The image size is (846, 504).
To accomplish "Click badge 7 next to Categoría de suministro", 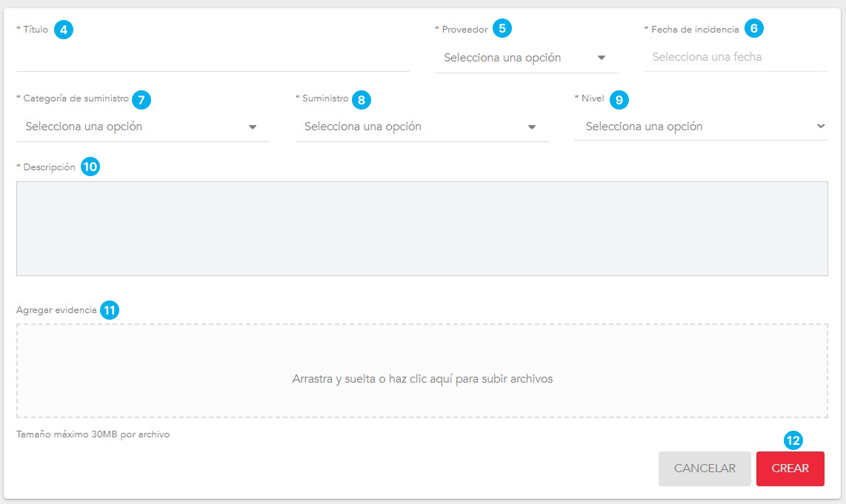I will [x=141, y=99].
